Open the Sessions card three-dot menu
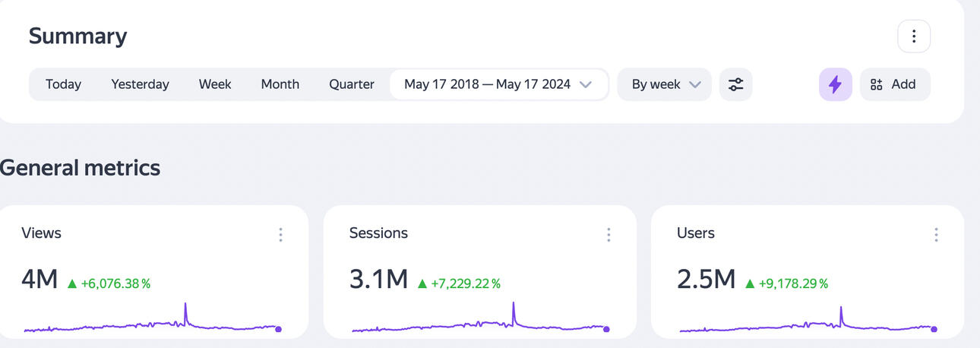 click(x=608, y=235)
